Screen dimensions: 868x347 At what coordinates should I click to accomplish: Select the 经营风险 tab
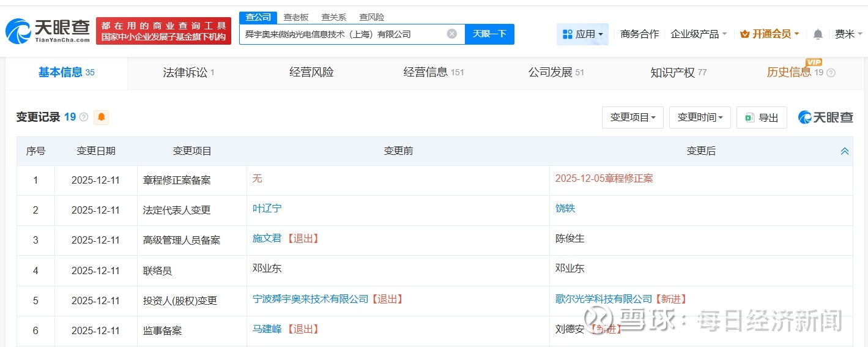(x=311, y=72)
